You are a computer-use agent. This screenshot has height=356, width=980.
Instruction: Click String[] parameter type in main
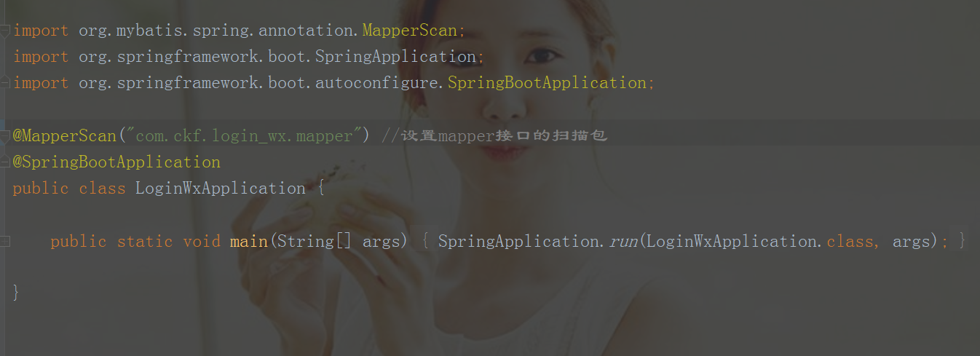(315, 241)
